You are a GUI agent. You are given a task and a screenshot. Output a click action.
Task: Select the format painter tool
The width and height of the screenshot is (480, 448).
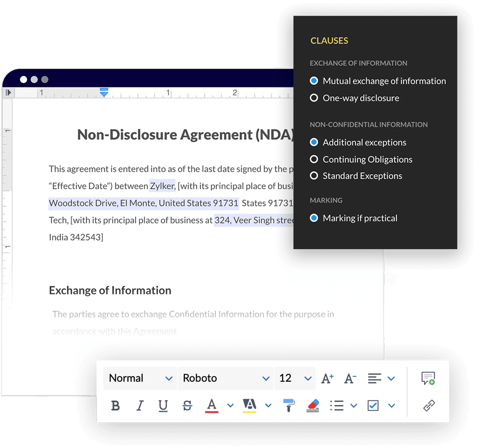289,405
